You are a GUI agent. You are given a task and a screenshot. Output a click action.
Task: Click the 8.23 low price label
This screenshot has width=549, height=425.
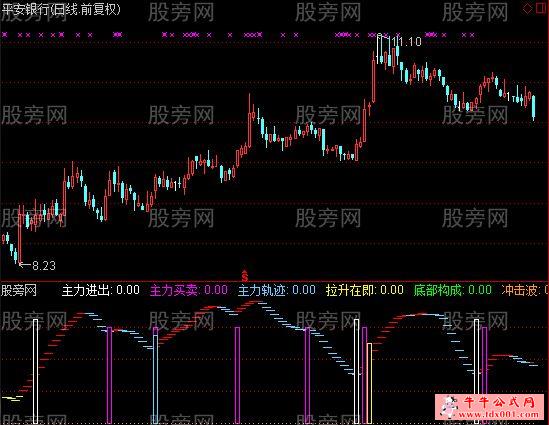[44, 266]
